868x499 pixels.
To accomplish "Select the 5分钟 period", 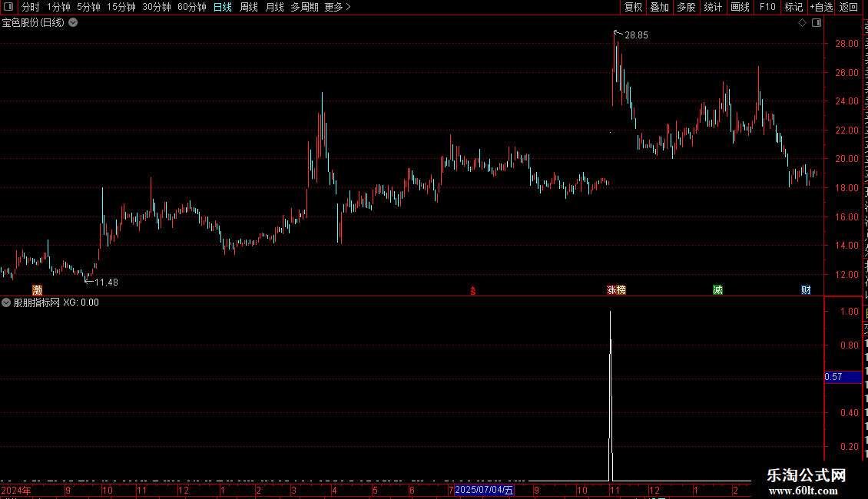I will (88, 7).
